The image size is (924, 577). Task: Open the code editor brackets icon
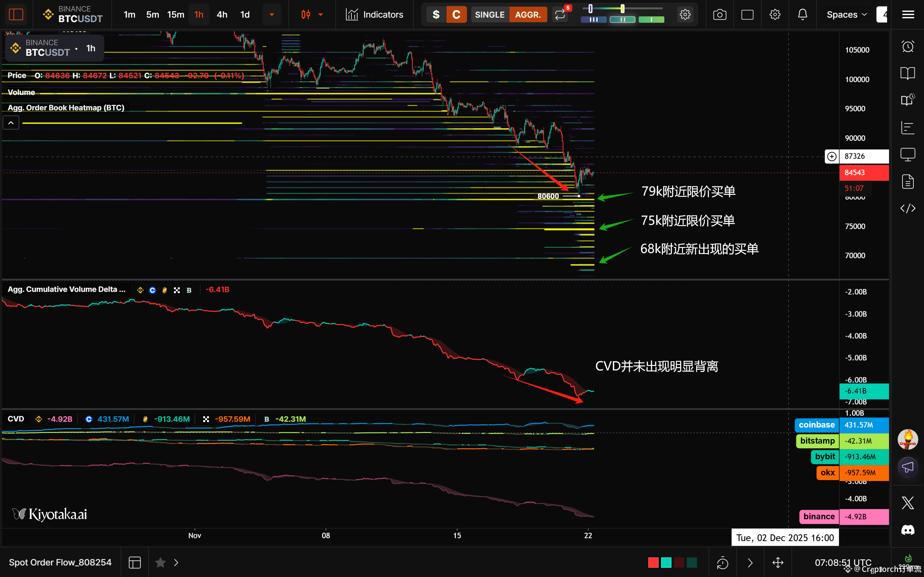(x=908, y=208)
